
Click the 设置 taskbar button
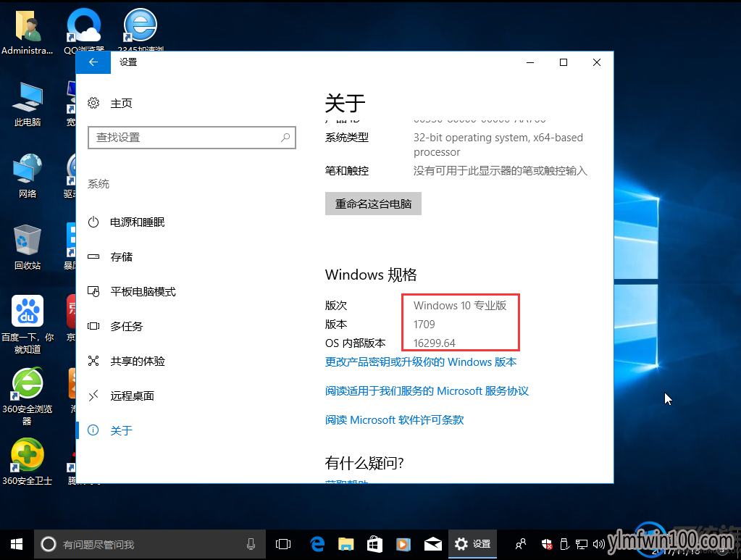(x=472, y=544)
